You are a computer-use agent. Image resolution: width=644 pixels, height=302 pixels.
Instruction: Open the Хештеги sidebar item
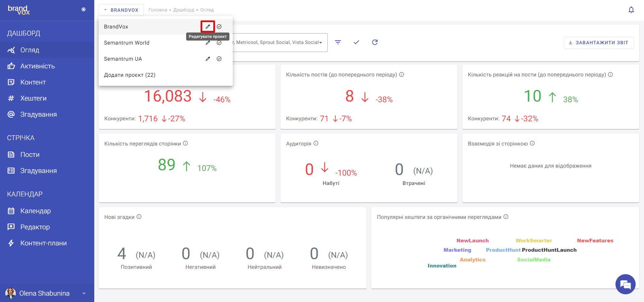47,98
